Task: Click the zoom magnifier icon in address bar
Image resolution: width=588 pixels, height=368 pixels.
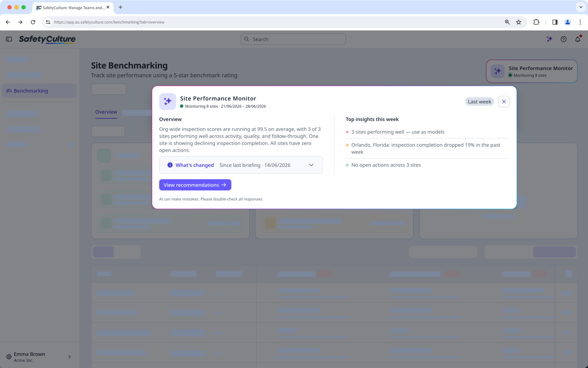Action: [x=507, y=22]
